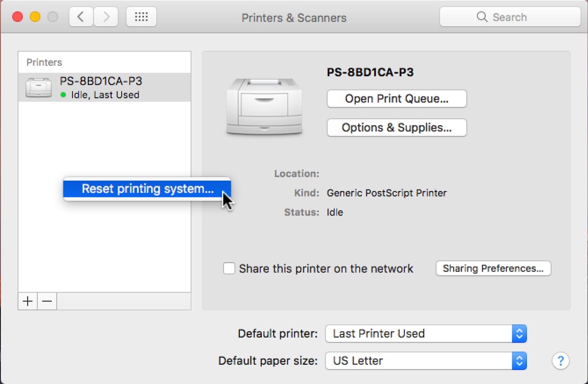Open the Default paper size dropdown

[x=519, y=361]
